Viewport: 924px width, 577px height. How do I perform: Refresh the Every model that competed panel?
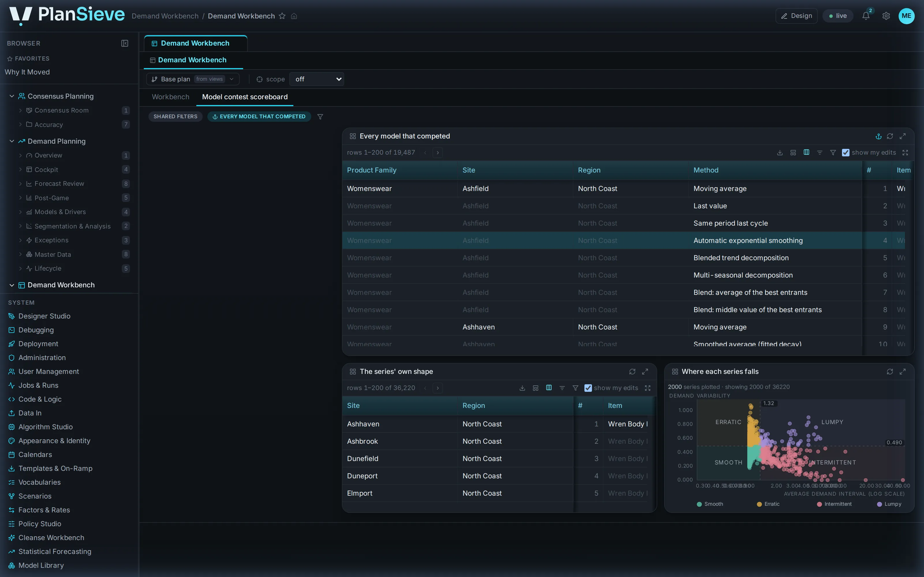point(890,136)
